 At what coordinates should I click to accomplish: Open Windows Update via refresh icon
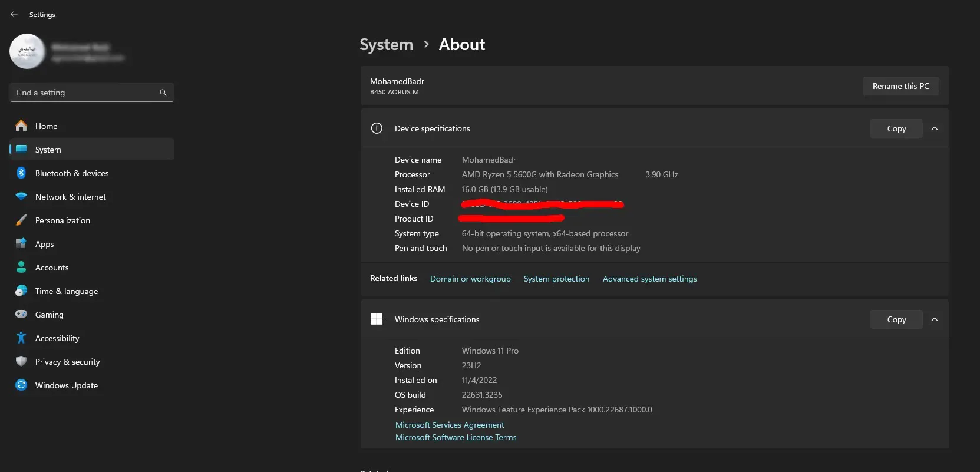(21, 385)
